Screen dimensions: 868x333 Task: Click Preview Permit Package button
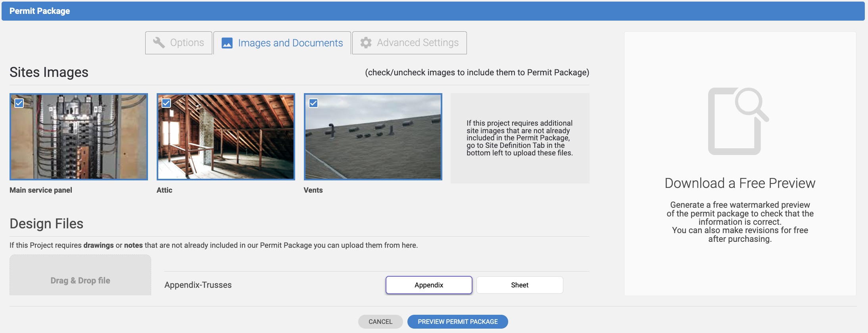coord(458,322)
